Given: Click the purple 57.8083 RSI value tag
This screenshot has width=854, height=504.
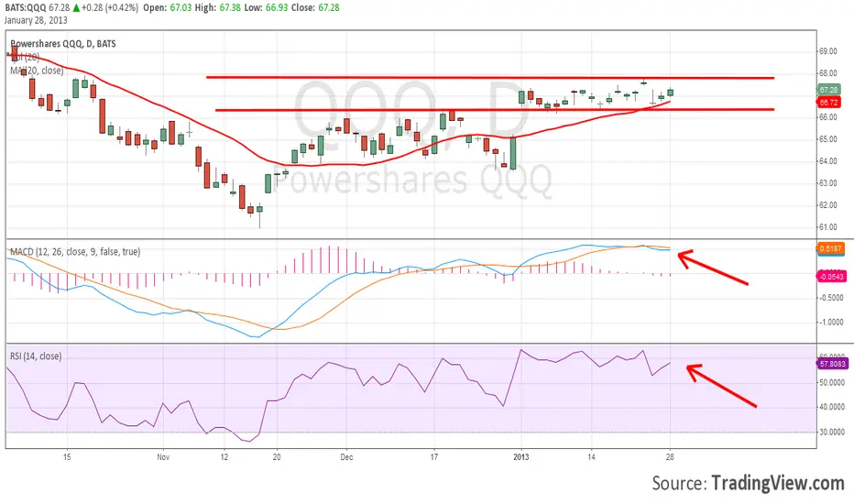Looking at the screenshot, I should [x=833, y=364].
